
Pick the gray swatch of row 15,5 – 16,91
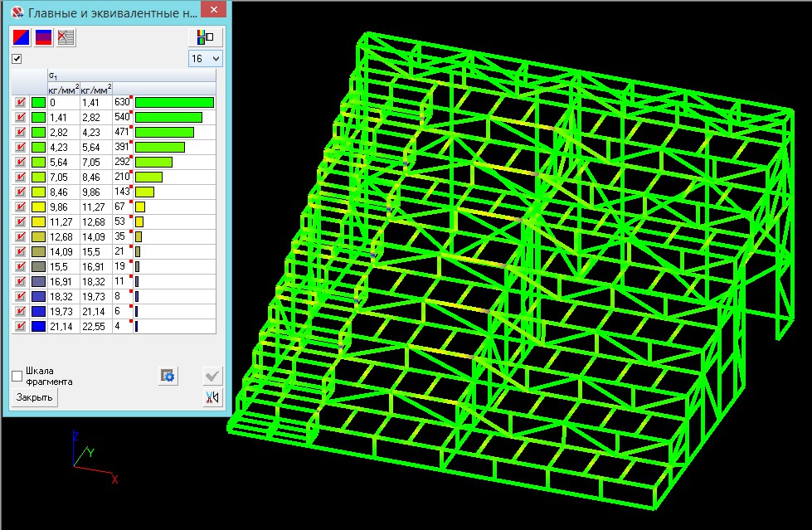point(38,267)
